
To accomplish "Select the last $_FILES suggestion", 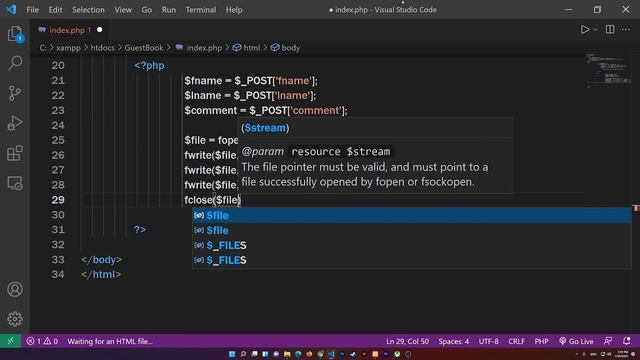I will (x=412, y=260).
